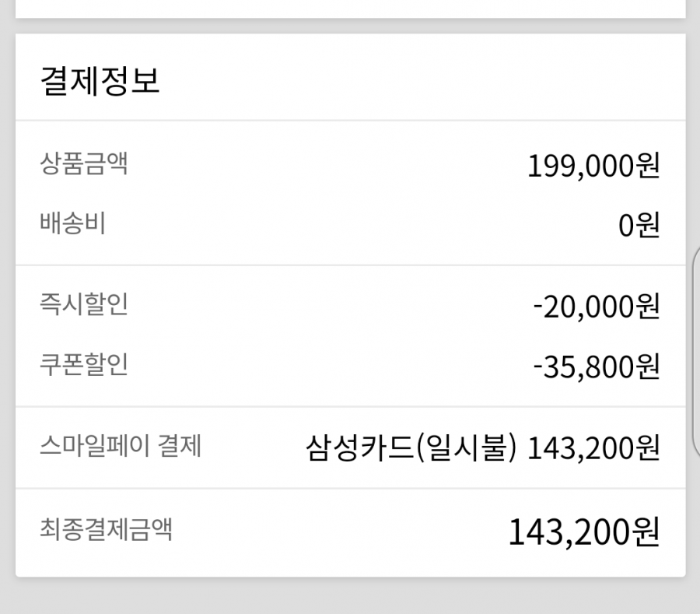Select the 최종결제금액 label
This screenshot has width=700, height=614.
106,529
